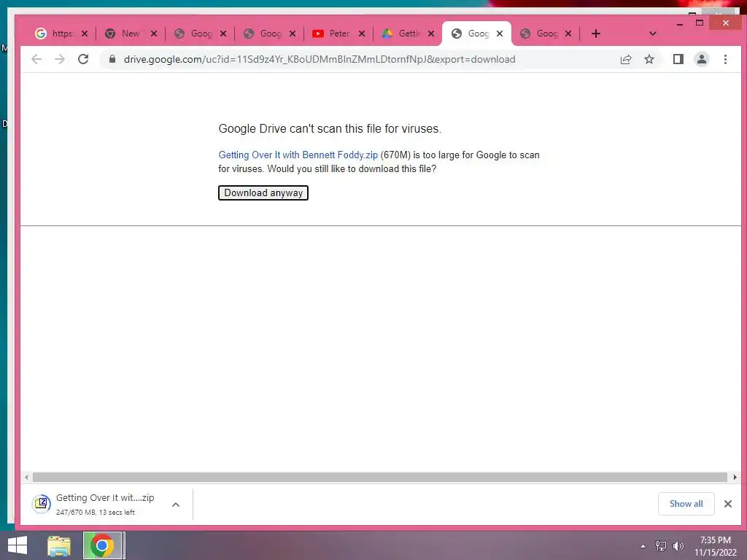
Task: Close the first https tab
Action: 85,34
